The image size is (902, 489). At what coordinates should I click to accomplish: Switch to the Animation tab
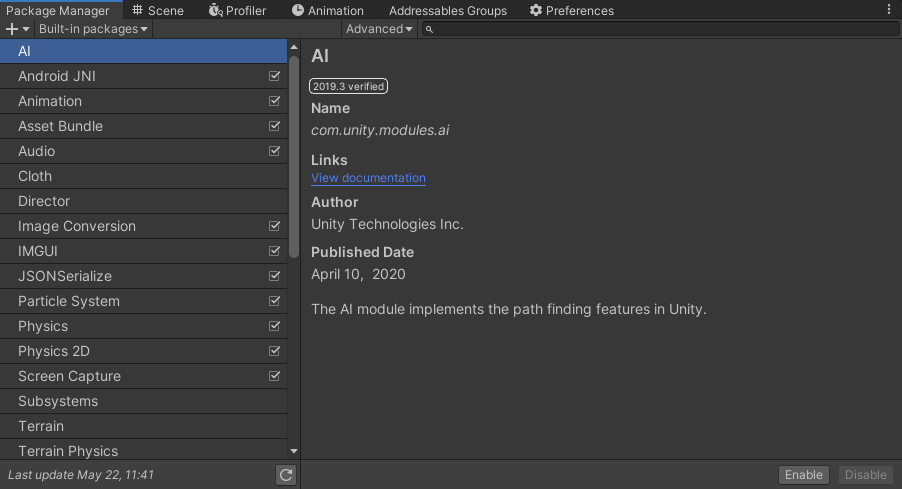(x=327, y=10)
